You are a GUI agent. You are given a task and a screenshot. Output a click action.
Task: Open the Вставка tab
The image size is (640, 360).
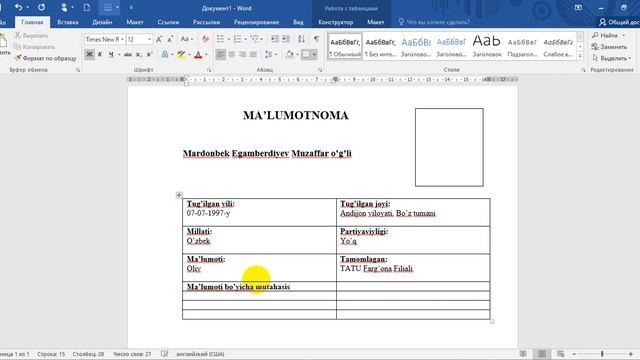coord(68,22)
